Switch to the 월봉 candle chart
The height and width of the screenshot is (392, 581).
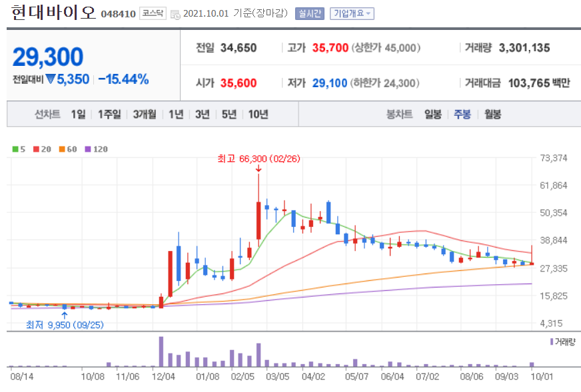[x=493, y=114]
